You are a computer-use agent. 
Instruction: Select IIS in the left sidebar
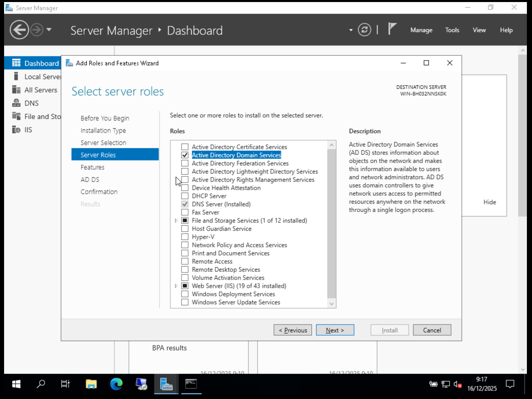[28, 130]
